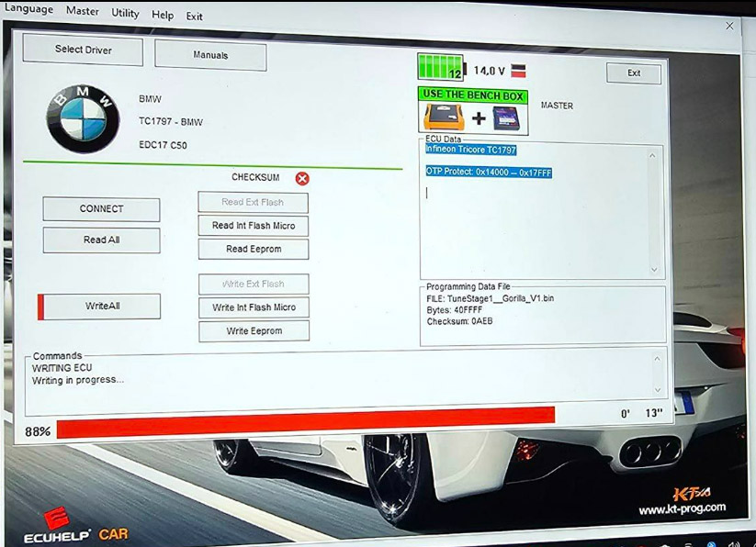Click the WriteAll button

coord(102,306)
